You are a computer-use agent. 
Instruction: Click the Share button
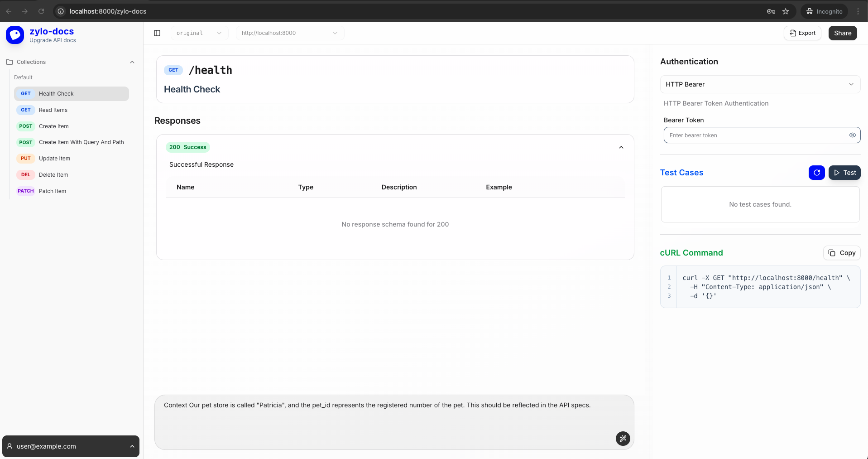point(843,33)
